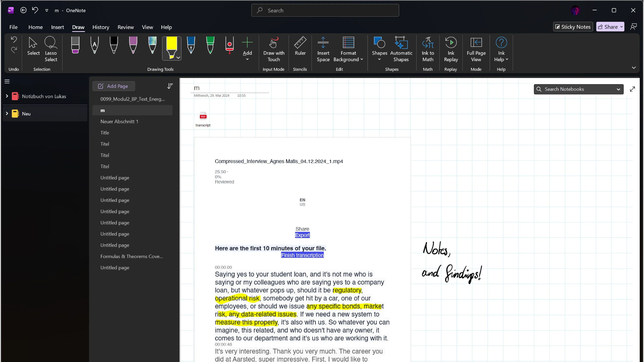
Task: Open Formulas & Theorems Cove... page
Action: coord(132,256)
